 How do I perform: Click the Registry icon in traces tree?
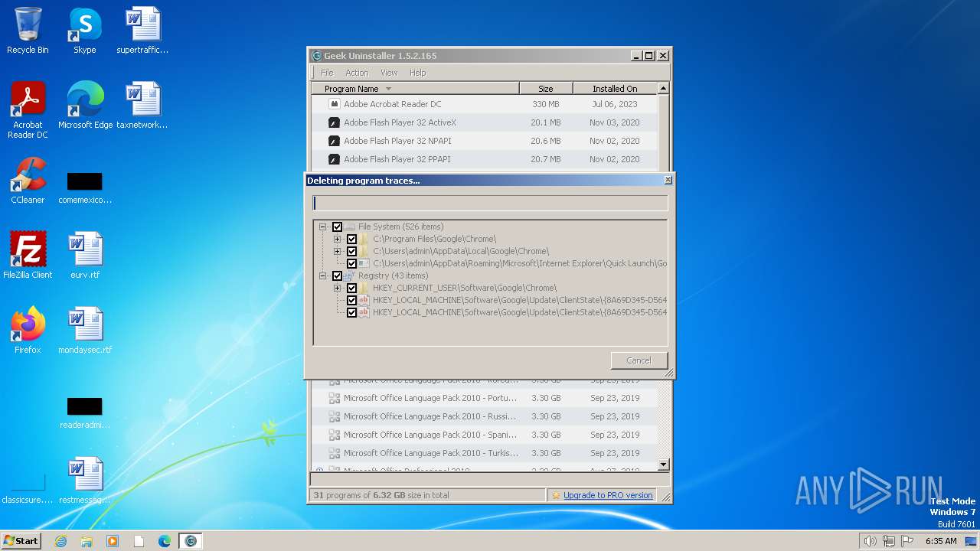click(350, 275)
